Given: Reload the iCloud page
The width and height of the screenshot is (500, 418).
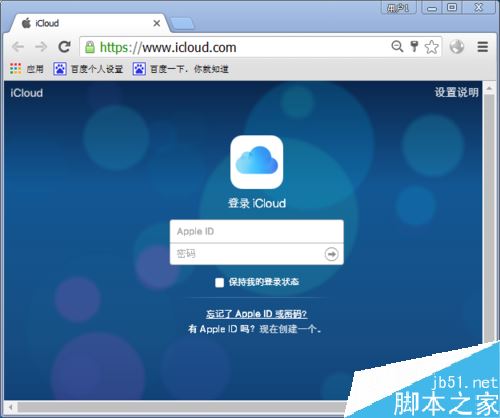Looking at the screenshot, I should pos(64,47).
